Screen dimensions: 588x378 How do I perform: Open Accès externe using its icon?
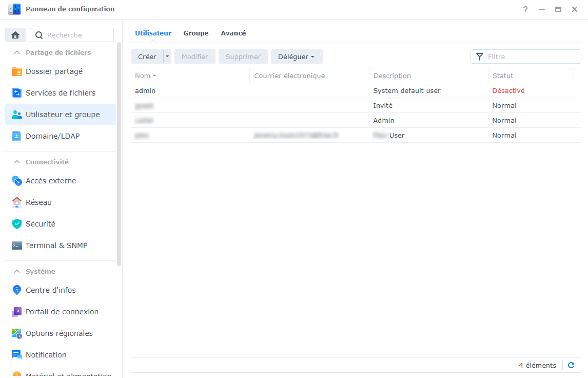click(x=17, y=181)
